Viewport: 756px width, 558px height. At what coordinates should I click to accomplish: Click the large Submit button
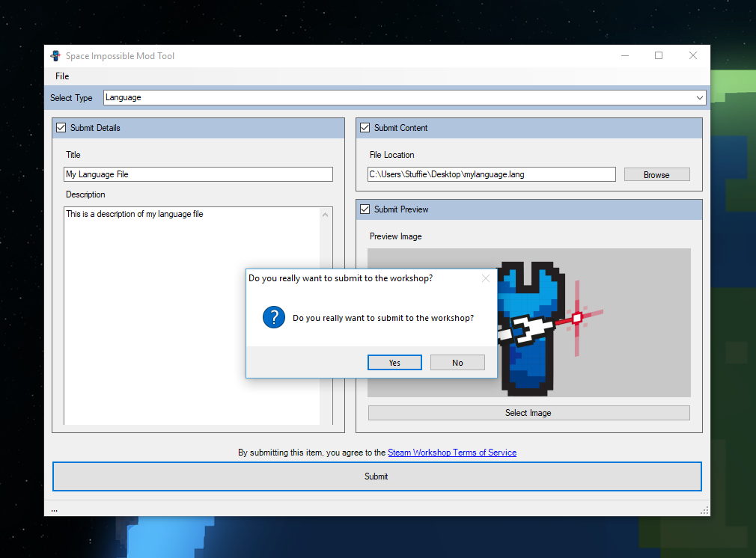pos(377,476)
